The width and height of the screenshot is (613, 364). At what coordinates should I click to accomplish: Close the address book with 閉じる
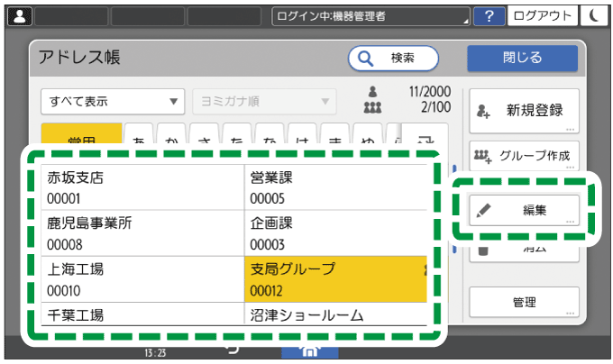coord(522,59)
